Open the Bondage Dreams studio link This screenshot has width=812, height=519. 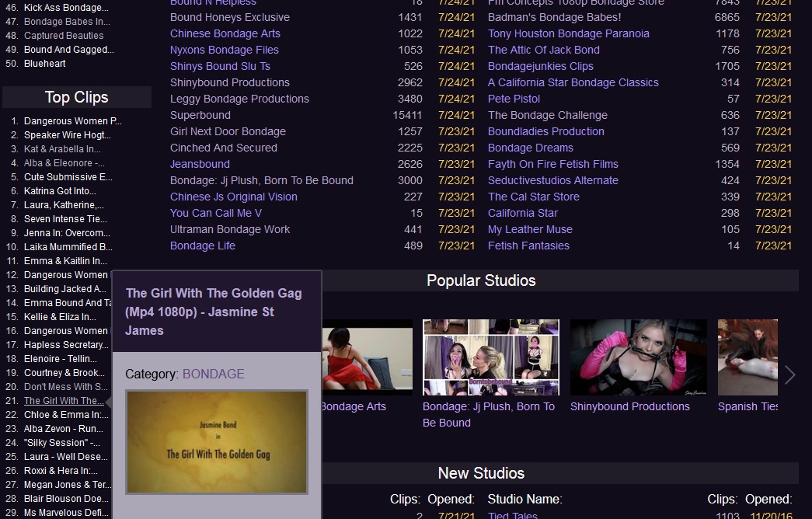point(530,148)
